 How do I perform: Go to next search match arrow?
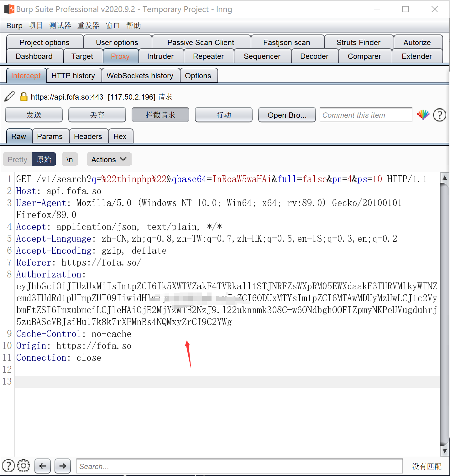63,466
